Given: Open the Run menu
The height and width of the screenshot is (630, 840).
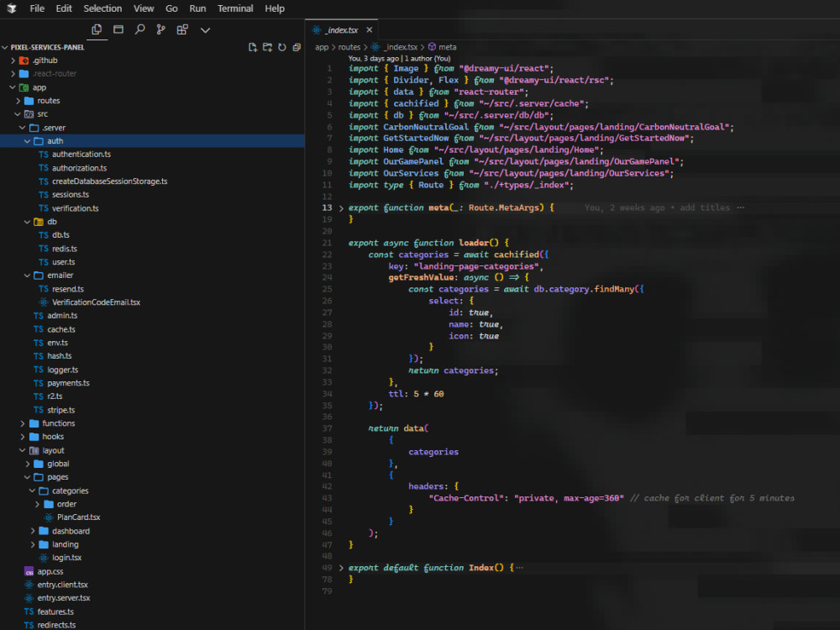Looking at the screenshot, I should (x=197, y=8).
